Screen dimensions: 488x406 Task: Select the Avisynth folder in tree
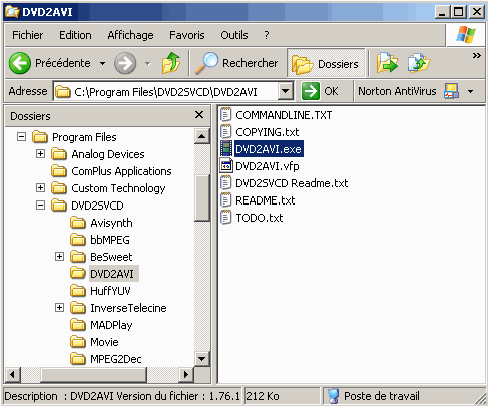111,223
